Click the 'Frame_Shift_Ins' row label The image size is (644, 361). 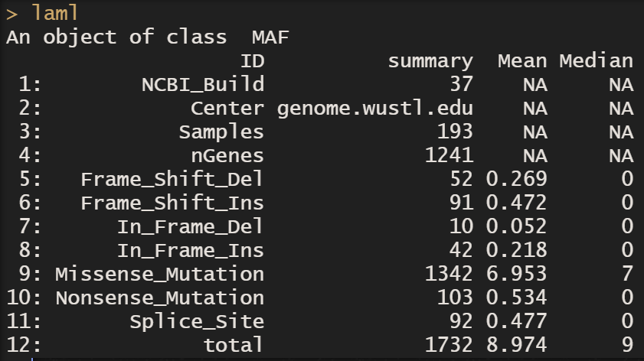[172, 203]
